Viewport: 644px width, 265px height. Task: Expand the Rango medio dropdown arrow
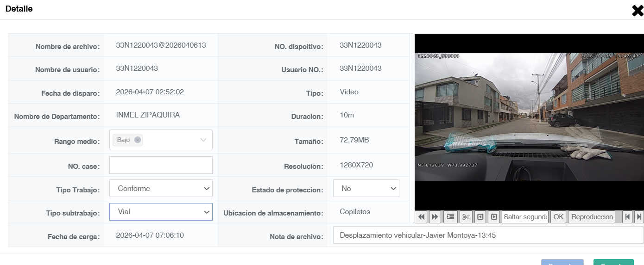tap(203, 140)
